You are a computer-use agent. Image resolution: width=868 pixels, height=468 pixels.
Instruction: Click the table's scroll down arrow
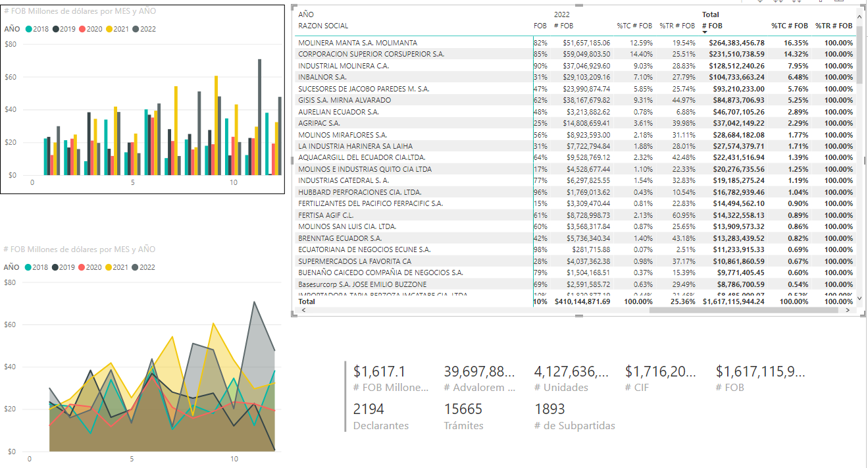(x=859, y=298)
